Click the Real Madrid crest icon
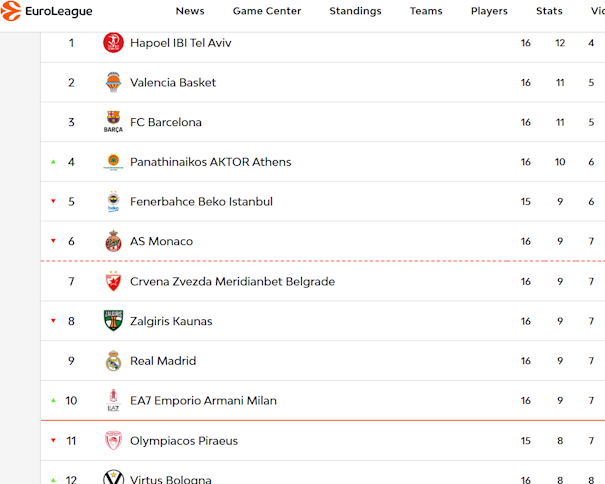Screen dimensions: 605x484 (x=113, y=361)
